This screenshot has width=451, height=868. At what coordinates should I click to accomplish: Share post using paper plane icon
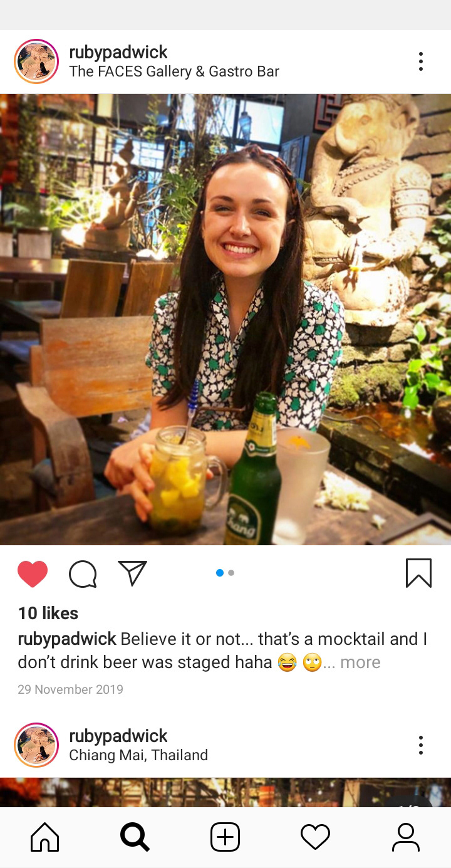click(x=132, y=573)
